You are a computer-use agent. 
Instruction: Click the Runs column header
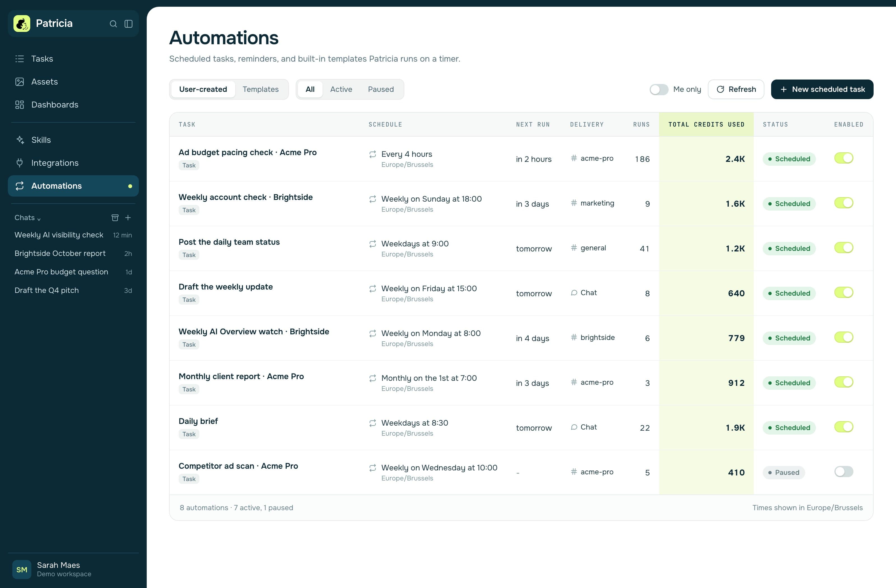point(641,125)
